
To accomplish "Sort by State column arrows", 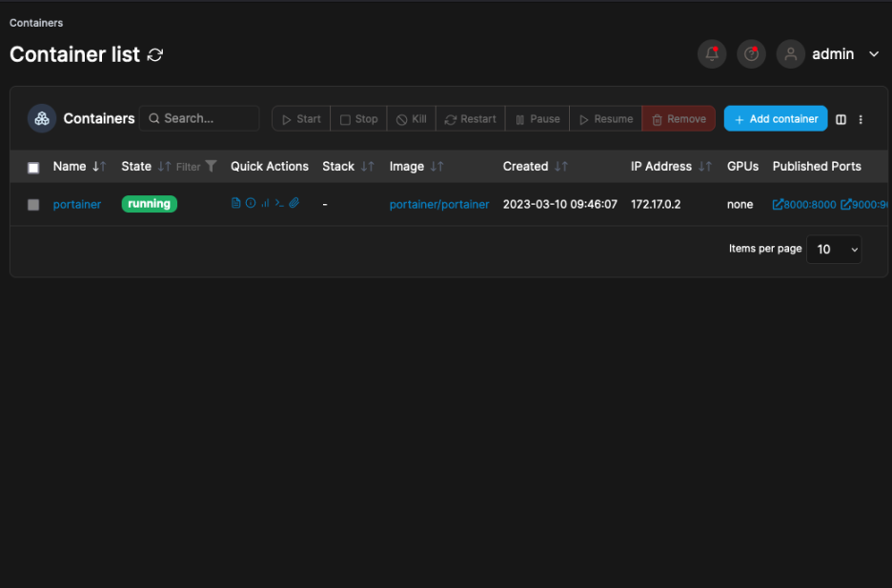I will pos(164,167).
